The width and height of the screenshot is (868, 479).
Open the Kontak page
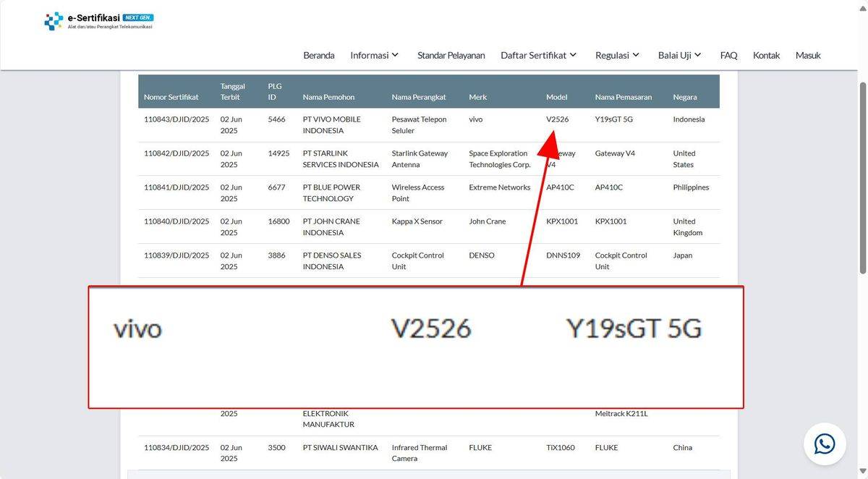[767, 55]
